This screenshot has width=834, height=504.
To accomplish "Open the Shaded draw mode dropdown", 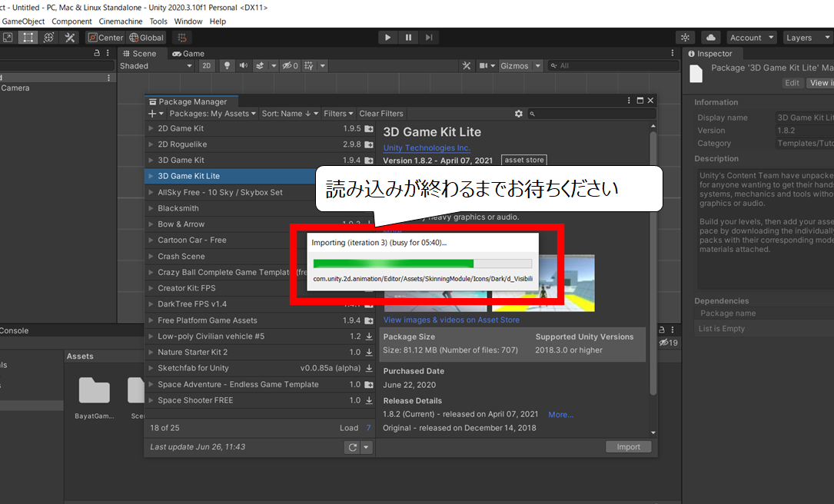I will point(156,66).
